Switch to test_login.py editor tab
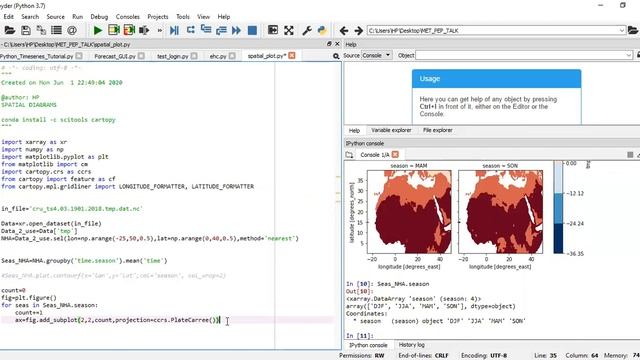Image resolution: width=640 pixels, height=360 pixels. point(173,56)
